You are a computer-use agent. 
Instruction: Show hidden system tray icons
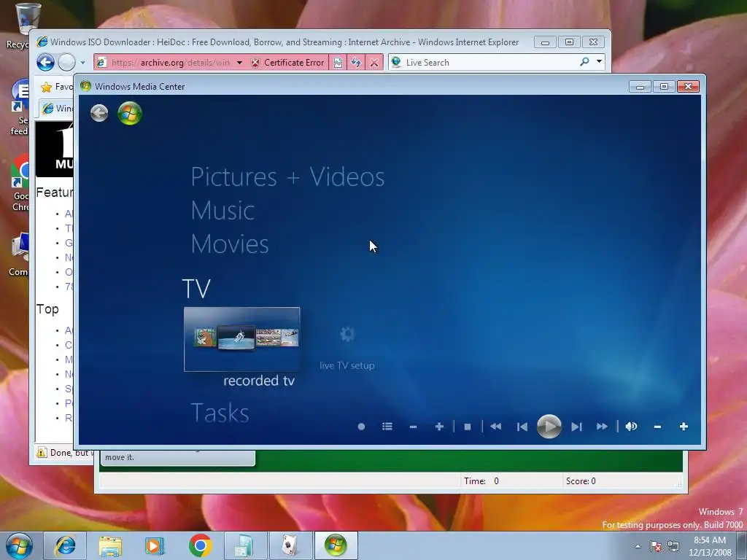tap(638, 546)
